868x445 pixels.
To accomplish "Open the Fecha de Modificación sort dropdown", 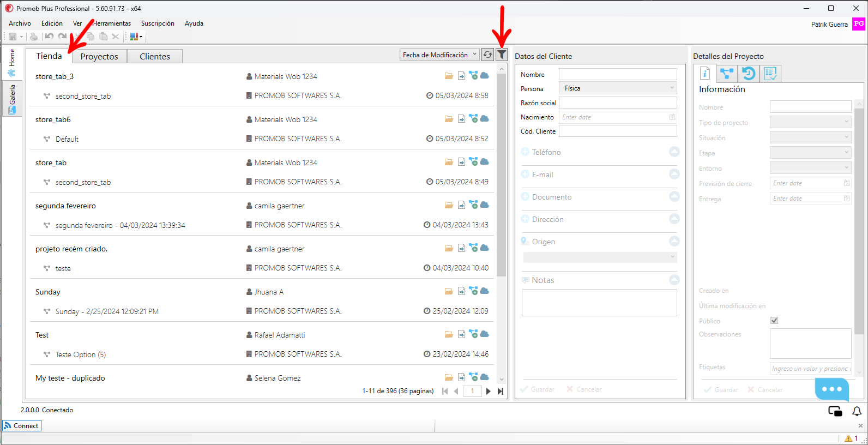I will click(x=439, y=55).
